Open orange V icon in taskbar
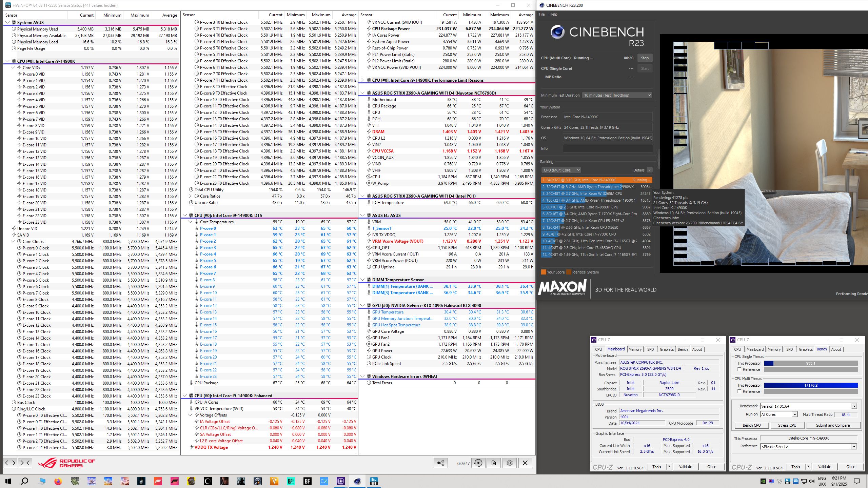This screenshot has width=868, height=488. click(x=274, y=481)
